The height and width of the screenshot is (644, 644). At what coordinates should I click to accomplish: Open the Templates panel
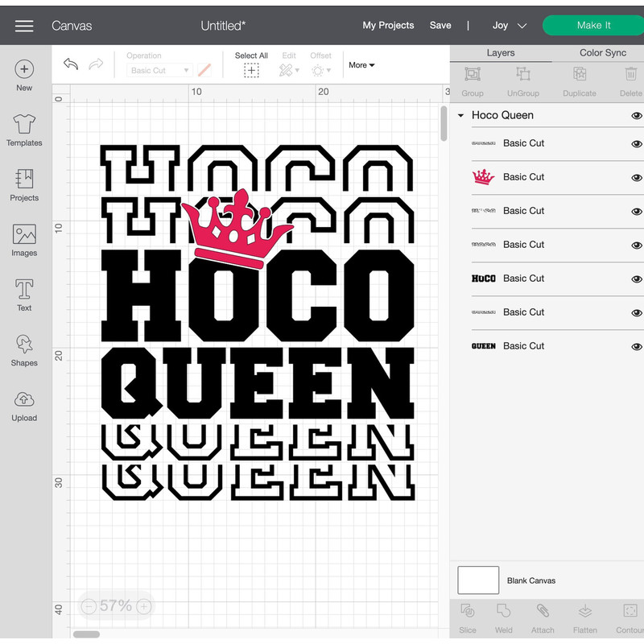[x=24, y=130]
